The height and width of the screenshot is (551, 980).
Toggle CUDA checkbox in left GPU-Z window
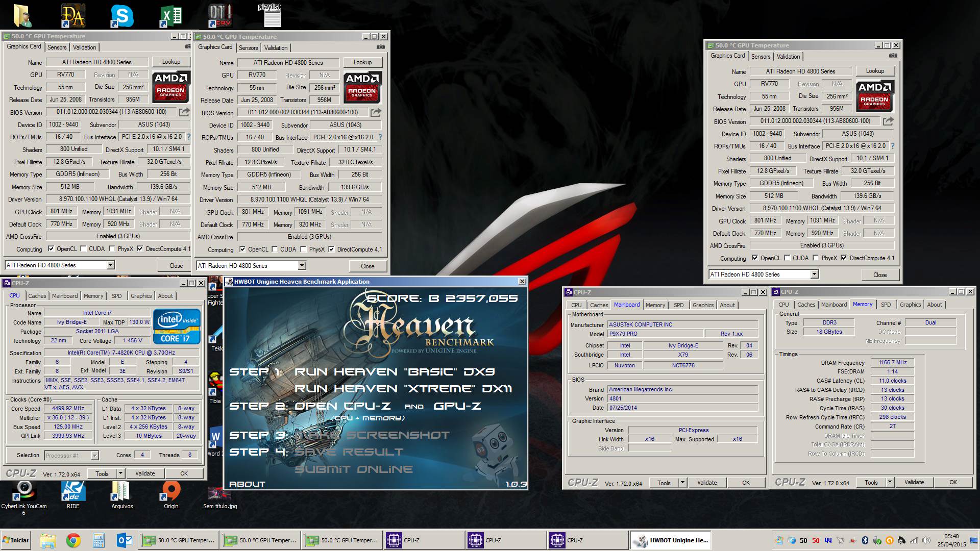pyautogui.click(x=84, y=249)
